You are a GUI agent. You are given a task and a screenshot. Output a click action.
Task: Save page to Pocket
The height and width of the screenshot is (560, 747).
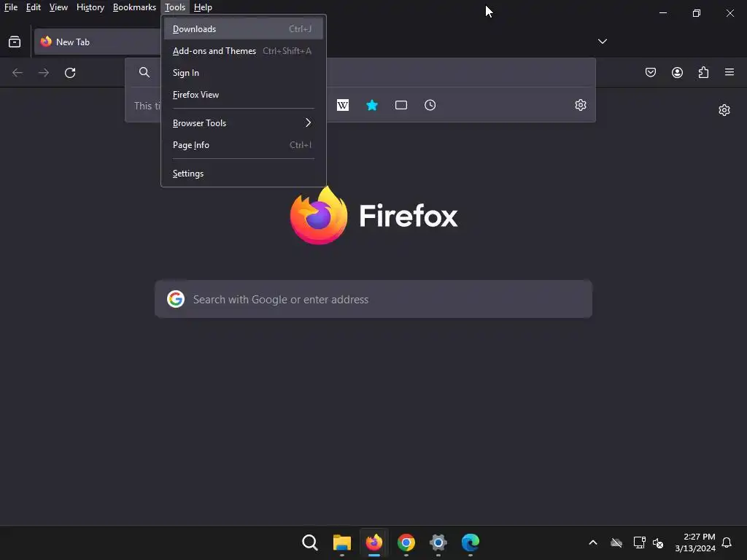click(x=651, y=72)
